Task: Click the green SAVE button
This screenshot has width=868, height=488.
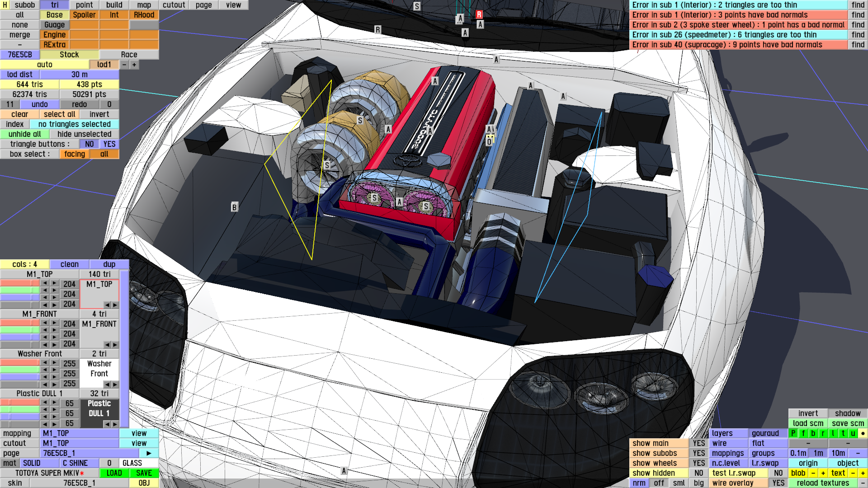Action: click(144, 473)
